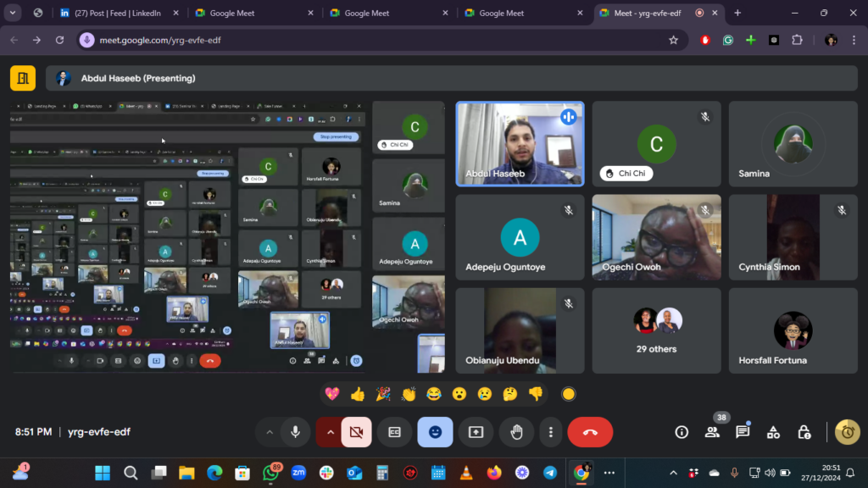Screen dimensions: 868x488
Task: Click the 29 others participants tile
Action: point(656,330)
